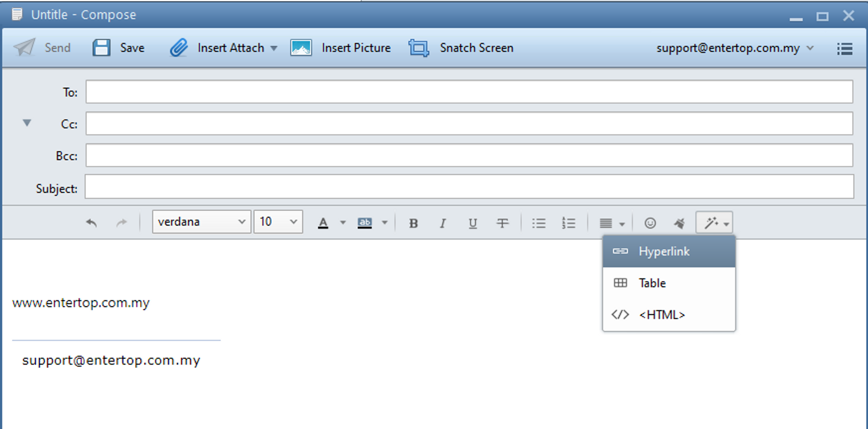Click the undo arrow icon
This screenshot has width=868, height=429.
(x=91, y=223)
